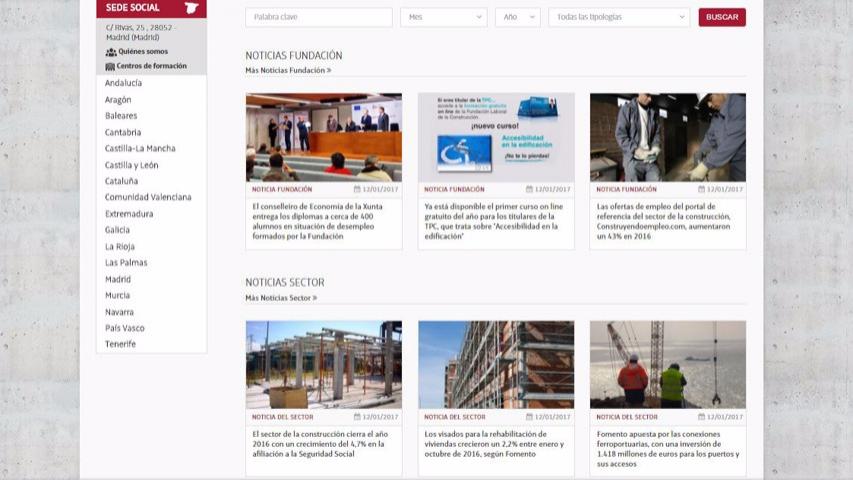The image size is (853, 480).
Task: Click calendar icon on the Xunta diplomas news card
Action: tap(357, 189)
